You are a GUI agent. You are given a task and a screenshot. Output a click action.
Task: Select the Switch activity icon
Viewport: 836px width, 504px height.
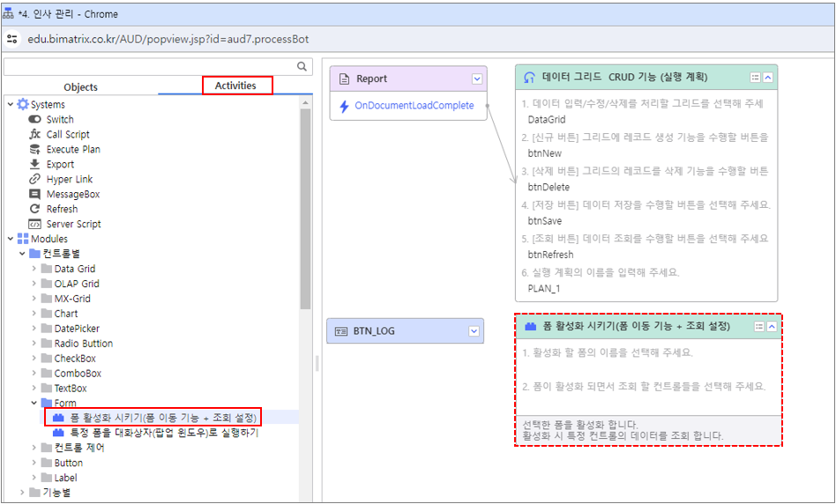(x=35, y=120)
